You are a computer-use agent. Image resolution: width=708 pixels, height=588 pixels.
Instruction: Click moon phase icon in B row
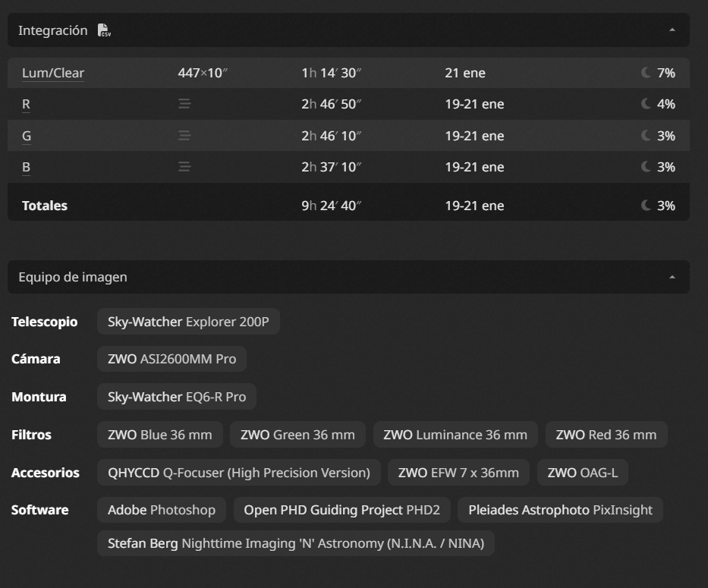646,167
